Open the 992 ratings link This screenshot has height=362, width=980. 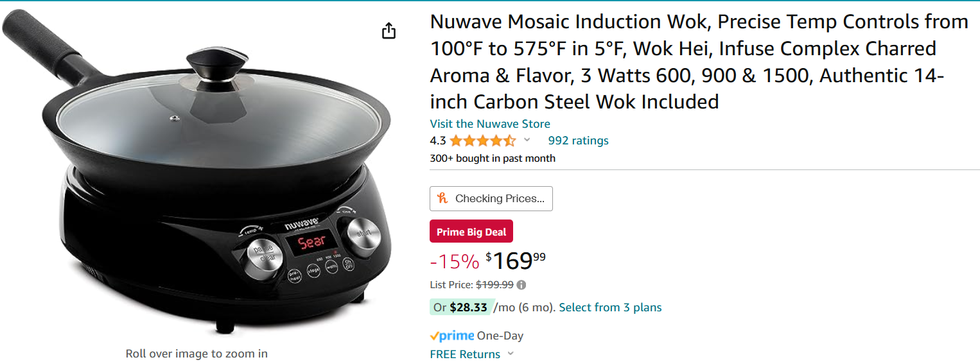coord(578,141)
